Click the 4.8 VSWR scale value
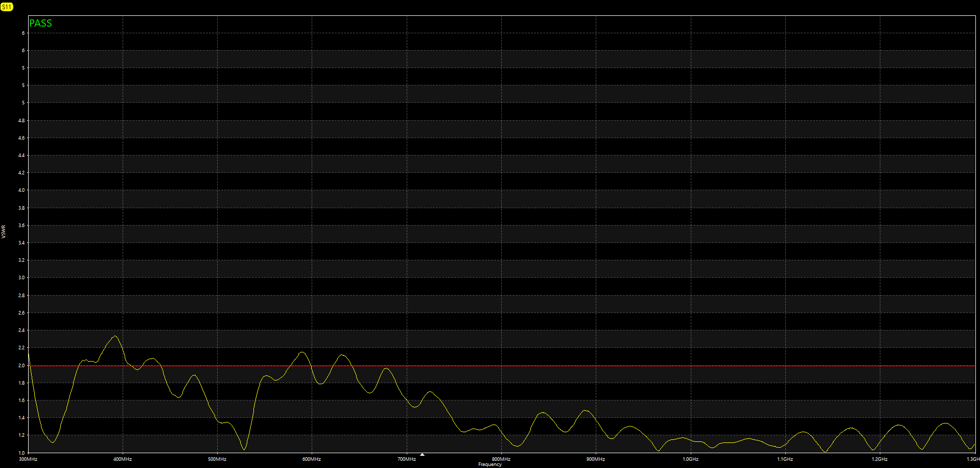The image size is (980, 468). pyautogui.click(x=21, y=121)
